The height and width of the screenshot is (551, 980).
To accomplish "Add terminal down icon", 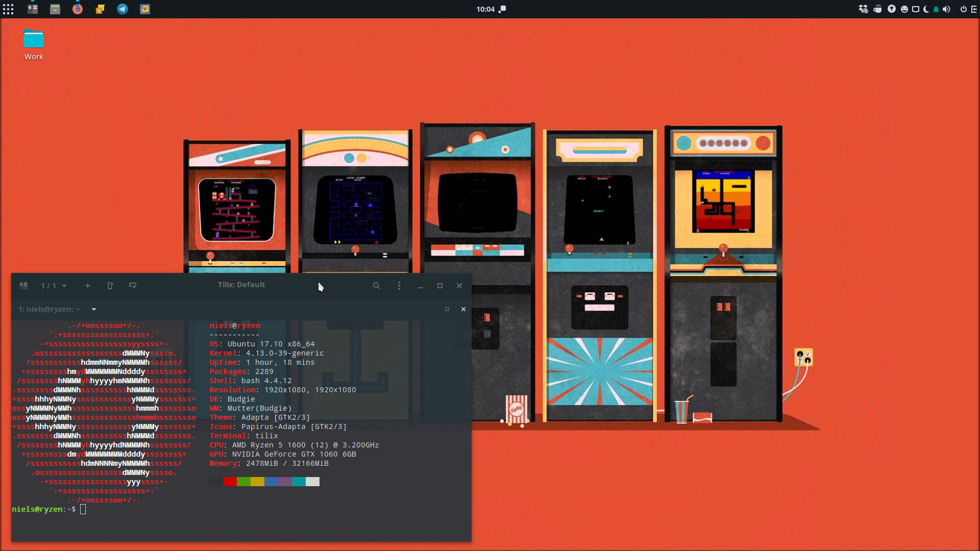I will [x=133, y=286].
